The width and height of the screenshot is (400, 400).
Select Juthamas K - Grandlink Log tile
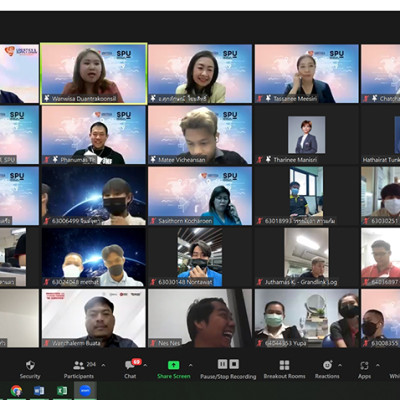click(307, 257)
